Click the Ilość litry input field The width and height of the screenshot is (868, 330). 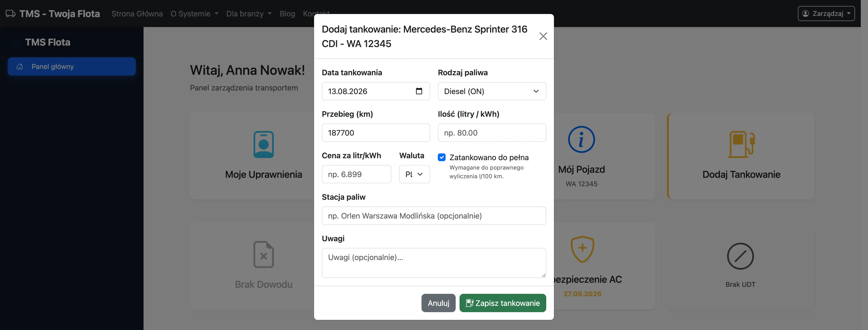[492, 133]
